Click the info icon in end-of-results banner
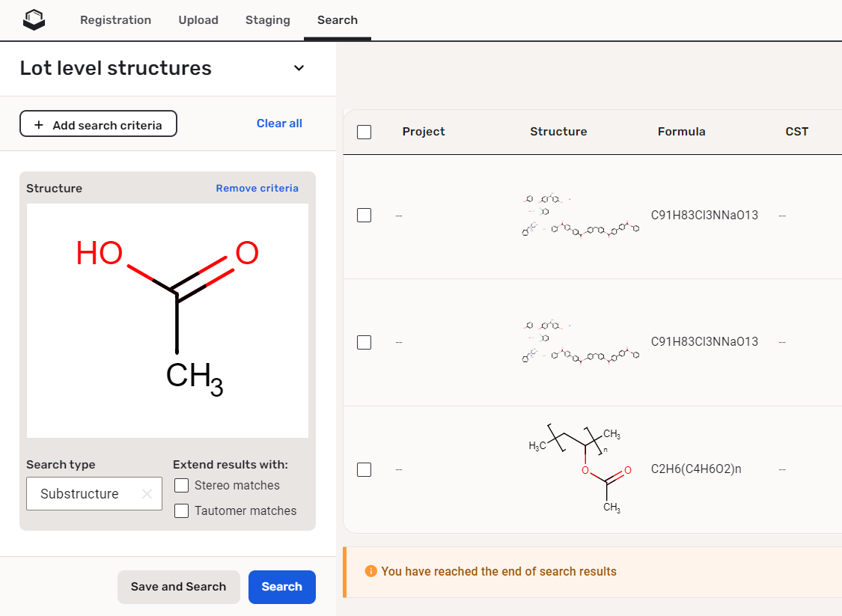Screen dimensions: 842x616 [370, 570]
